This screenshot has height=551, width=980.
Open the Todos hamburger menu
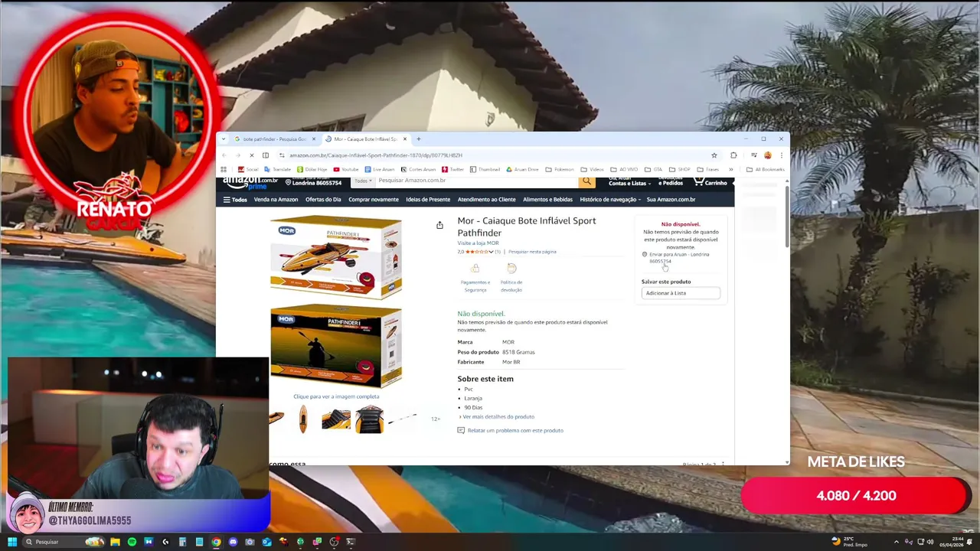point(235,200)
